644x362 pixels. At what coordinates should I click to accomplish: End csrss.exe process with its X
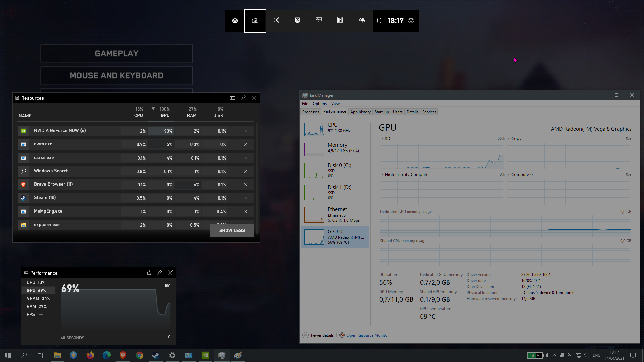click(x=246, y=158)
